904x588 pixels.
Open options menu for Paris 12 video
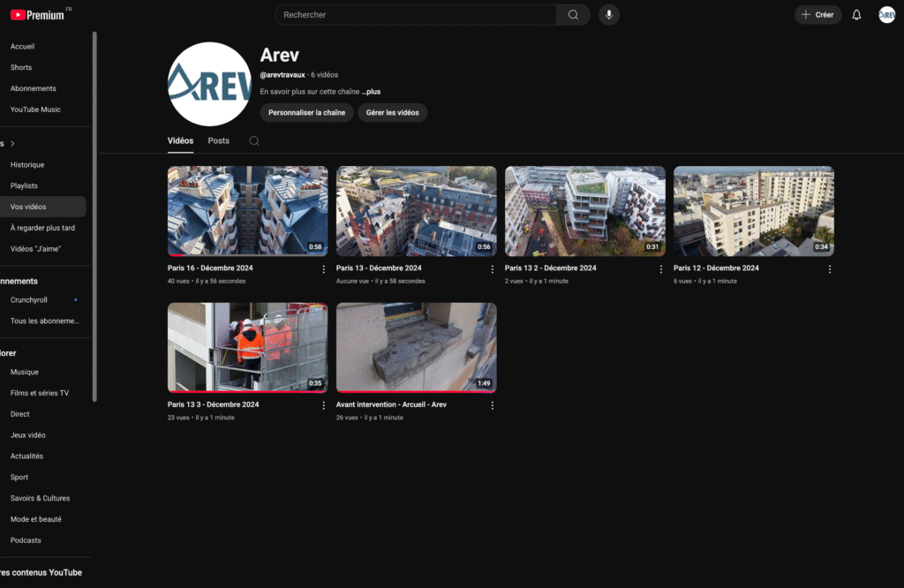pyautogui.click(x=829, y=269)
